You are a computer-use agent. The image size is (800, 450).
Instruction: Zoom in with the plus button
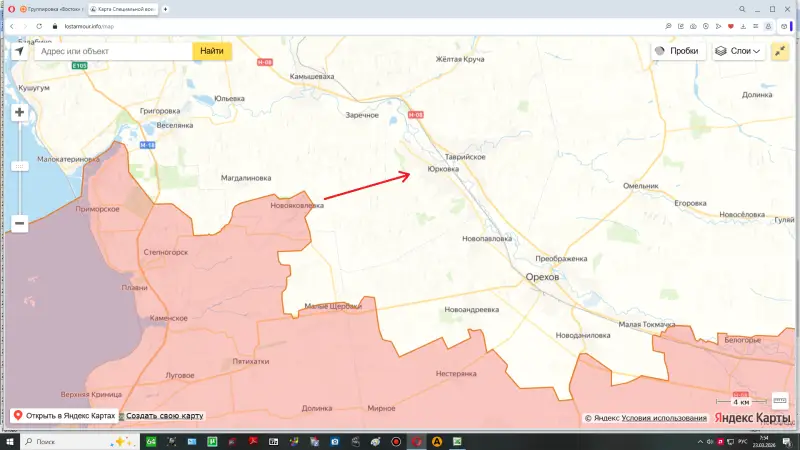(19, 113)
